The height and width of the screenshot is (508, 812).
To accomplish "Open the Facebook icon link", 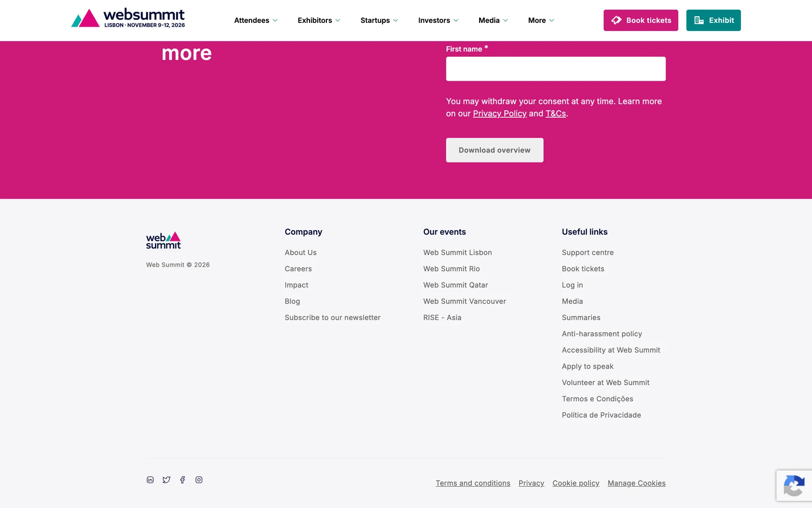I will click(183, 480).
